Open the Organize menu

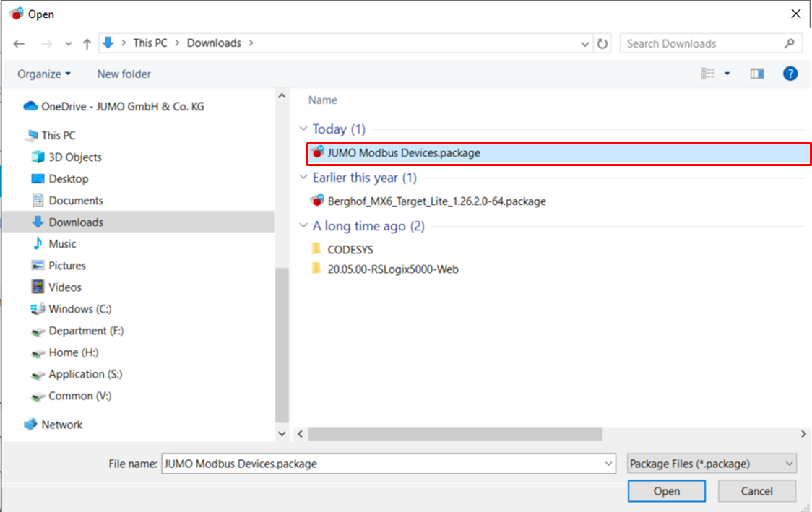point(44,74)
